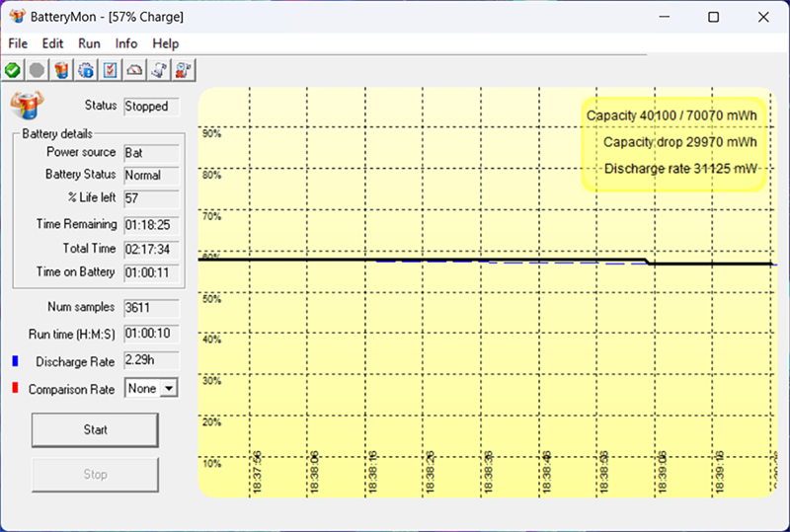Click the blue Discharge Rate color marker

tap(15, 360)
